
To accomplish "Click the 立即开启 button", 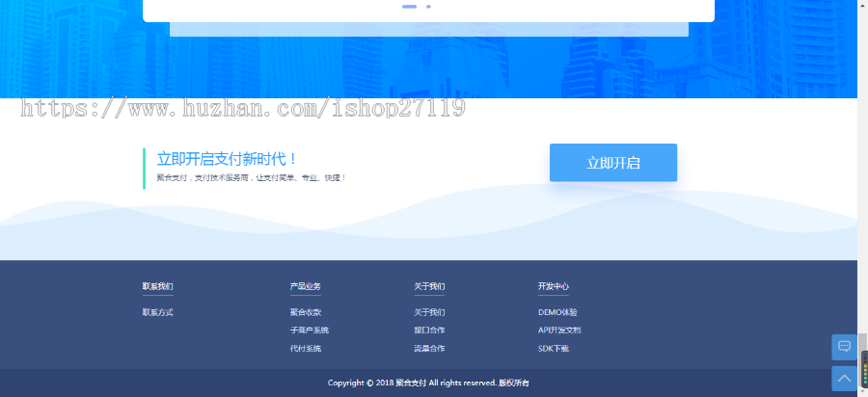I will click(x=612, y=163).
